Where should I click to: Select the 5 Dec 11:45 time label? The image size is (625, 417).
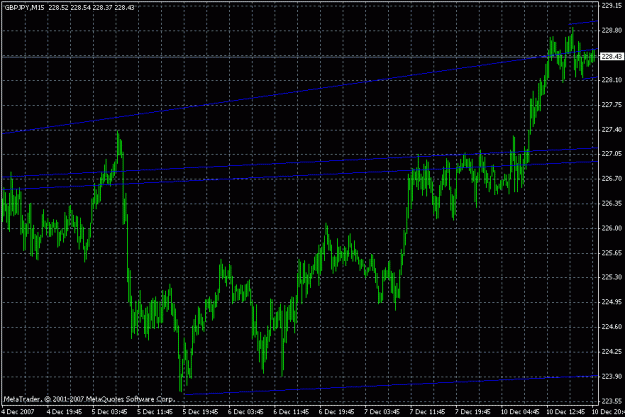[155, 411]
